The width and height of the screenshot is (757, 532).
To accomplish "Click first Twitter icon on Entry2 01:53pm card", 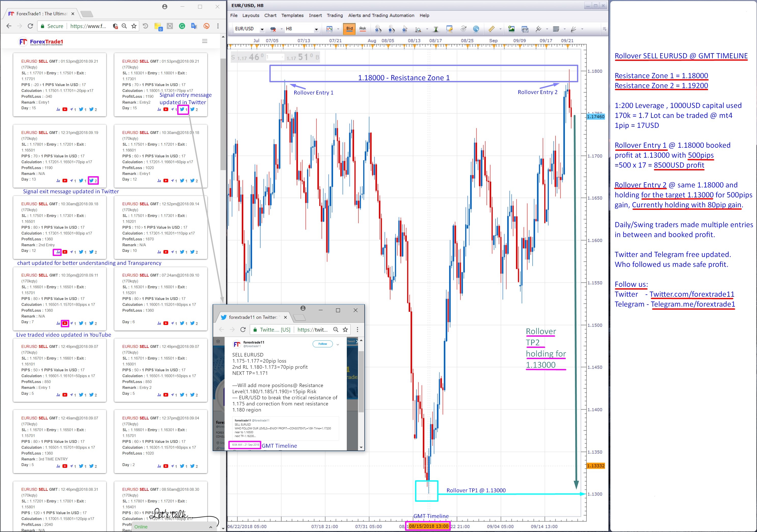I will 182,109.
